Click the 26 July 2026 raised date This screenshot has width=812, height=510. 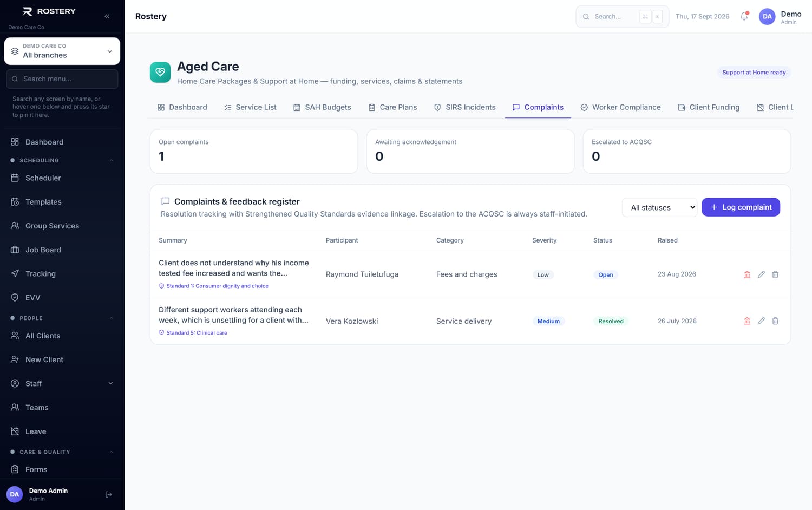click(x=677, y=321)
